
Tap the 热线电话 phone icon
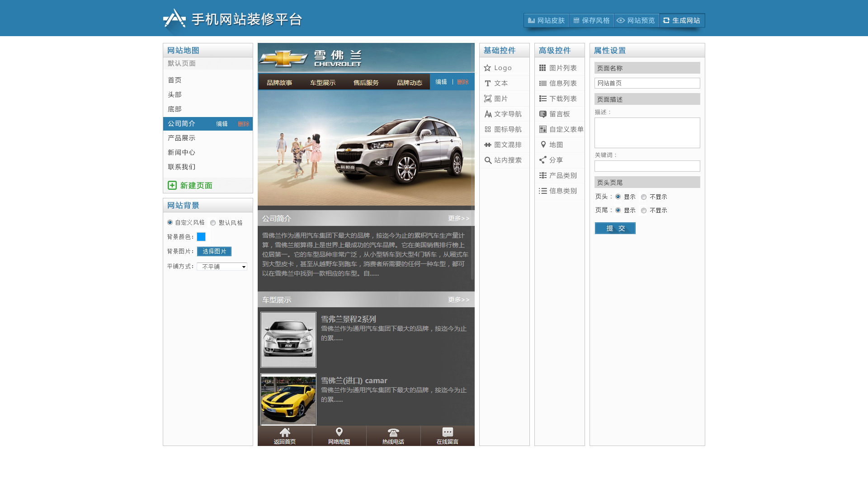pyautogui.click(x=393, y=432)
